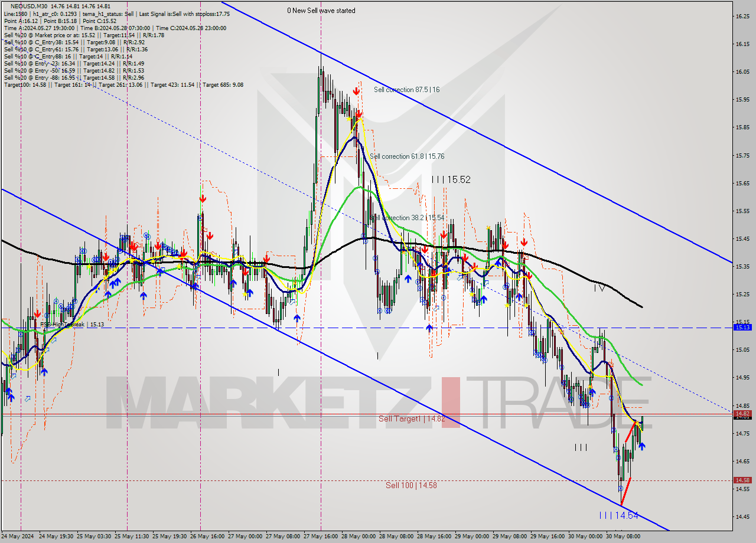Screen dimensions: 756x543
Task: Click the 15.85 price axis label
Action: click(742, 127)
